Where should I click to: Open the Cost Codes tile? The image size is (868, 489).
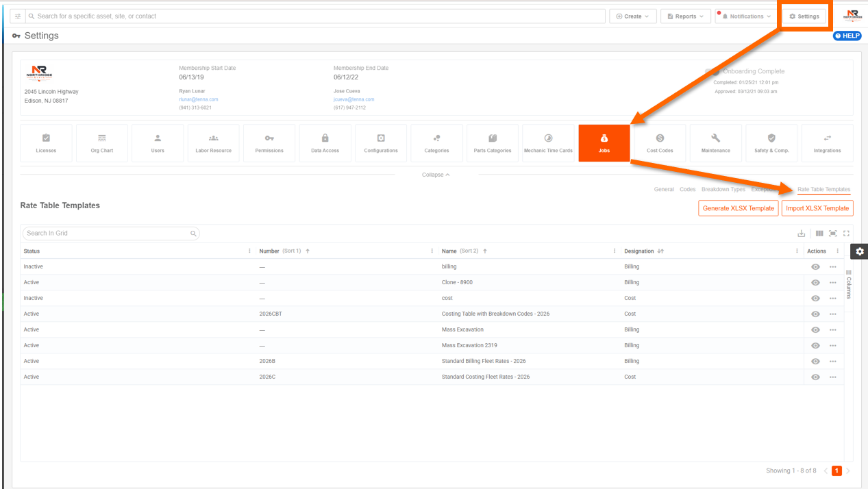[x=660, y=143]
